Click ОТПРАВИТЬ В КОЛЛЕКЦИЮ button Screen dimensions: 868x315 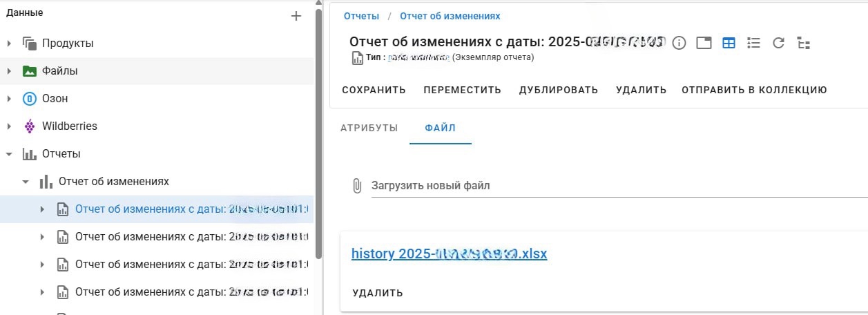point(754,90)
